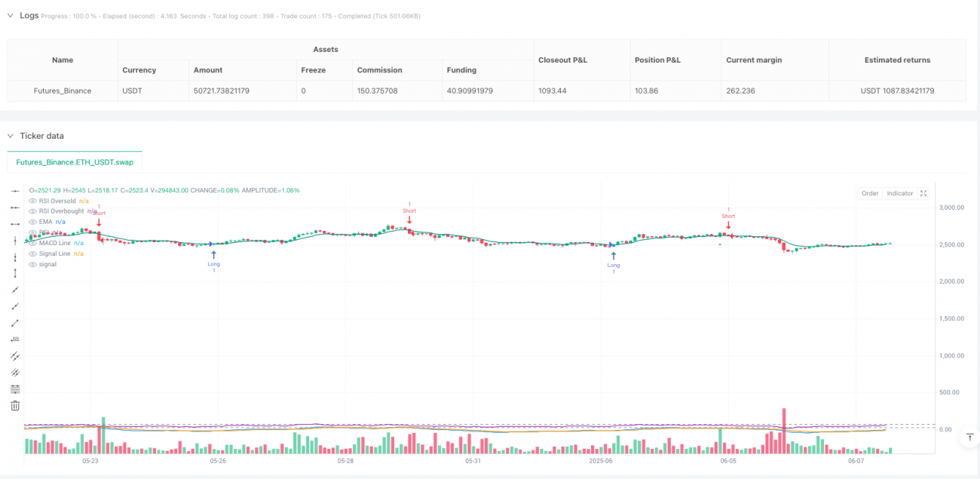Click the trash icon to clear drawings
Viewport: 980px width, 479px height.
[x=14, y=405]
